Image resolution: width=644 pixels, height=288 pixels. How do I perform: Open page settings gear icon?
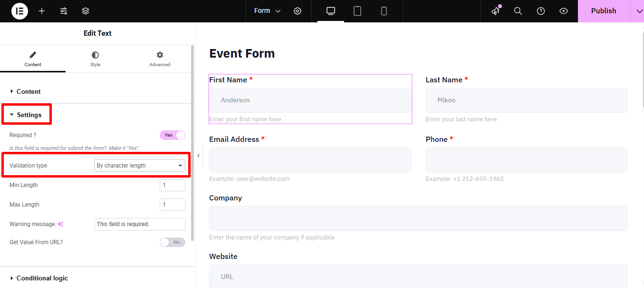pos(298,11)
